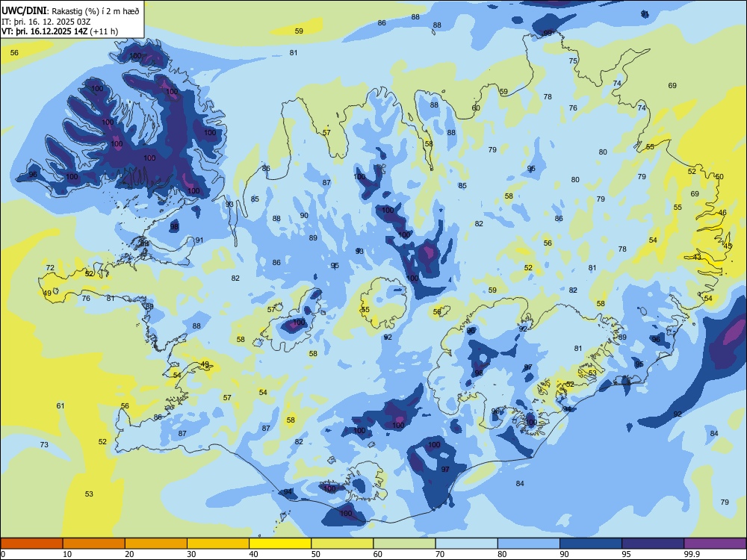Screen dimensions: 747x560
Task: Click the UWC/DINI model title
Action: (x=24, y=10)
